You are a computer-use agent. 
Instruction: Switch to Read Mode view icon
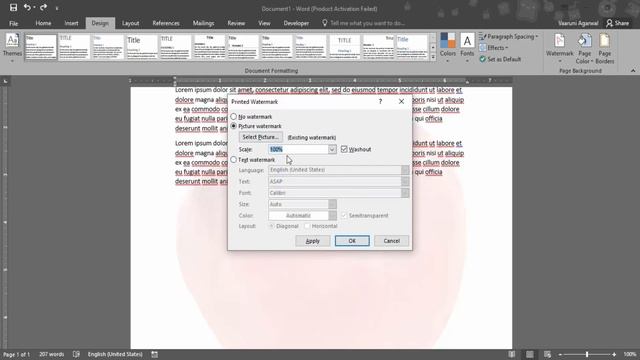click(x=511, y=354)
